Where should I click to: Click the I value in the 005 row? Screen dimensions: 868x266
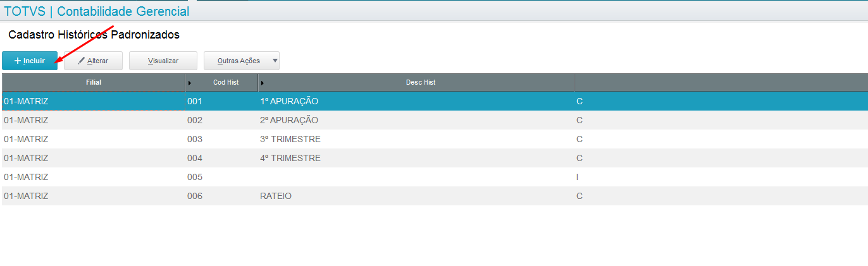click(x=577, y=177)
